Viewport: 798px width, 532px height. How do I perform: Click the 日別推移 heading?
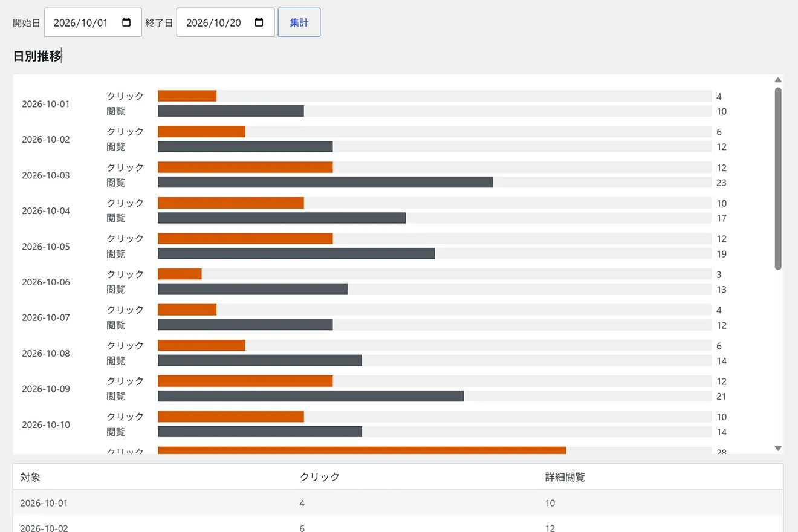pos(37,56)
